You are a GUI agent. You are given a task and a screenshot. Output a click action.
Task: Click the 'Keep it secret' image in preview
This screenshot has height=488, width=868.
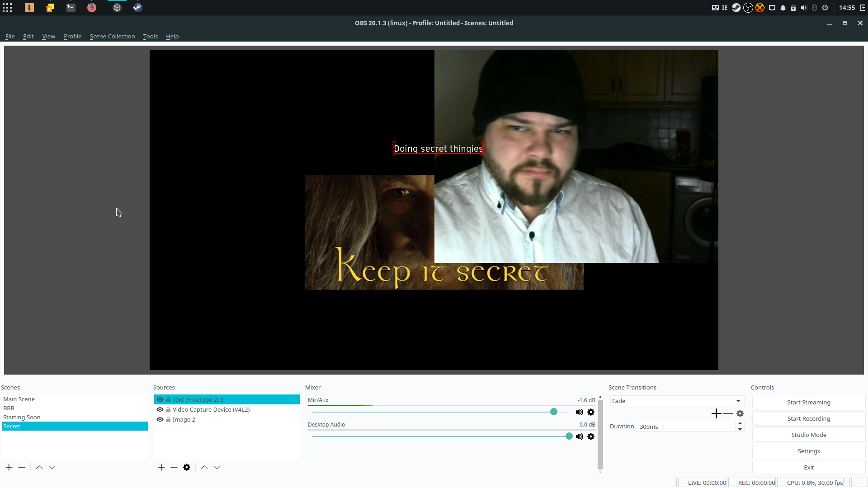(x=369, y=232)
